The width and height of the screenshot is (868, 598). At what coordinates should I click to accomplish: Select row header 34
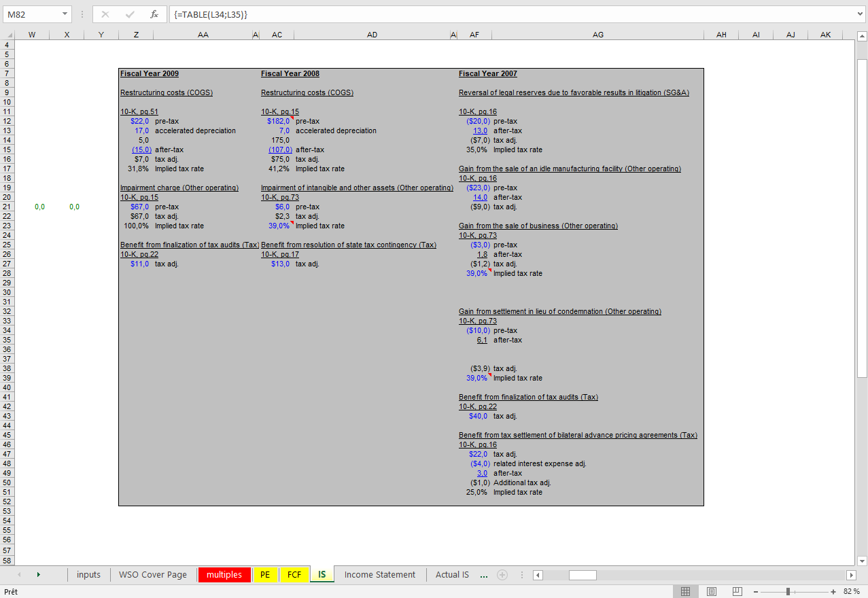[x=7, y=330]
